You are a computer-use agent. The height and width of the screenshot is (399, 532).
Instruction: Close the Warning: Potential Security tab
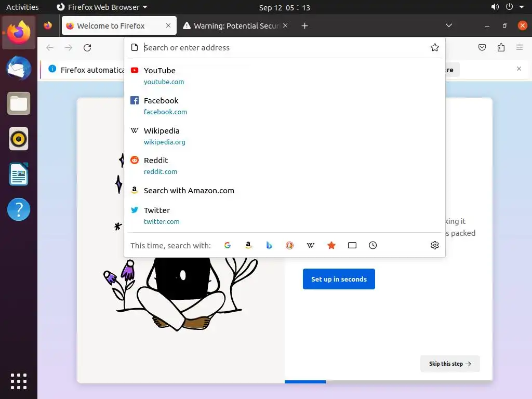click(285, 25)
